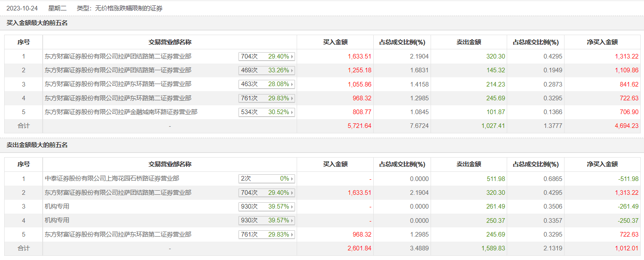The height and width of the screenshot is (260, 644).
Task: Expand the 704次 29.40% badge in top-buy table
Action: click(x=267, y=56)
